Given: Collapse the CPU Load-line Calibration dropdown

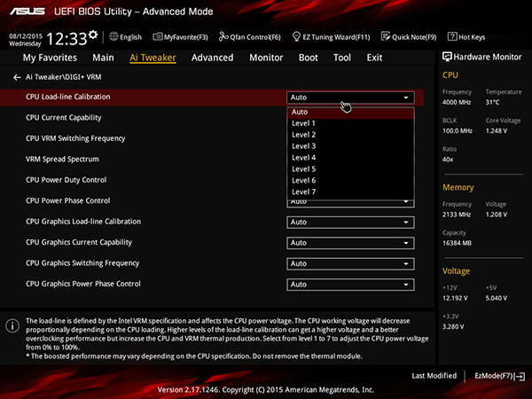Looking at the screenshot, I should coord(350,98).
